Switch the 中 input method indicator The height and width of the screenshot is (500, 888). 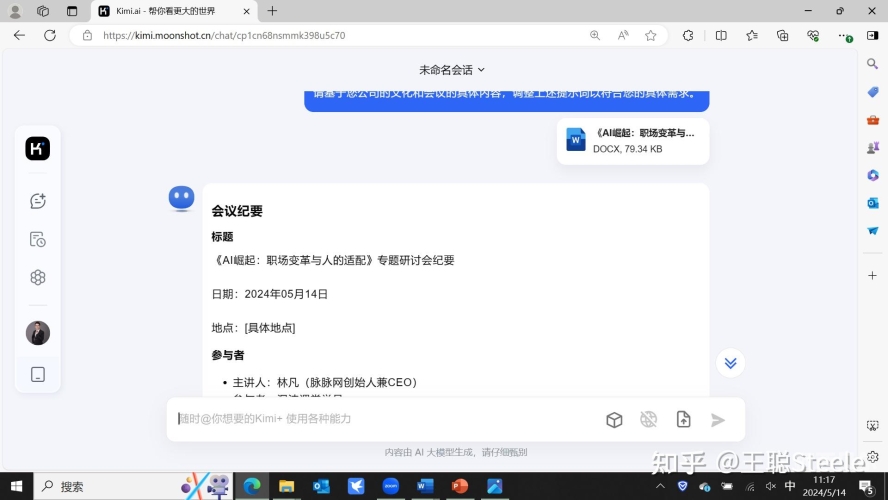tap(790, 486)
